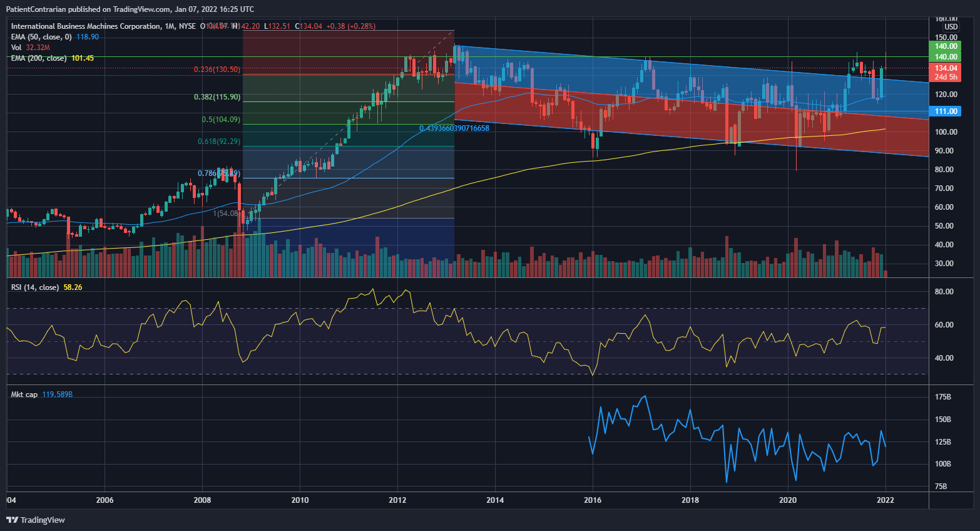Viewport: 980px width, 531px height.
Task: Click the 50.00 tick on the price axis
Action: (x=944, y=226)
